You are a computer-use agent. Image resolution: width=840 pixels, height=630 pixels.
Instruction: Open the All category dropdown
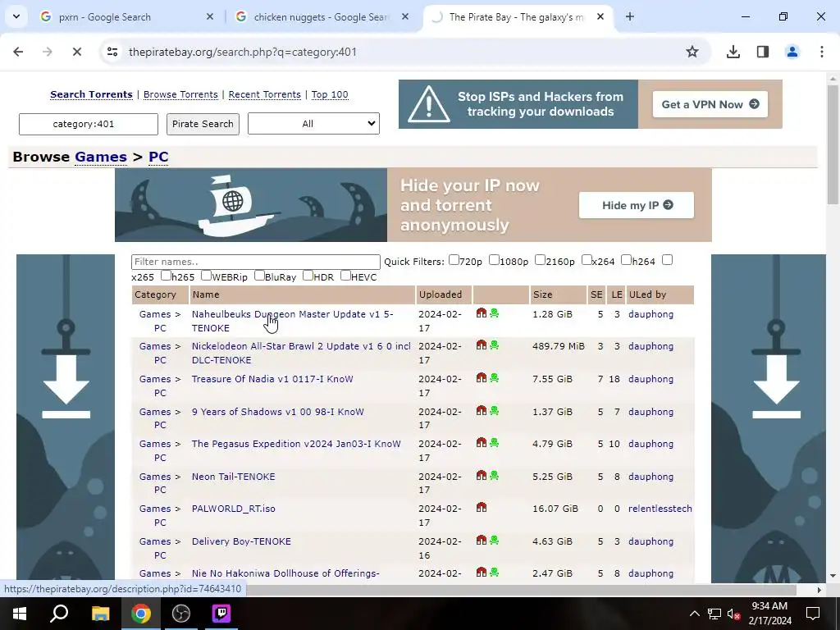314,124
